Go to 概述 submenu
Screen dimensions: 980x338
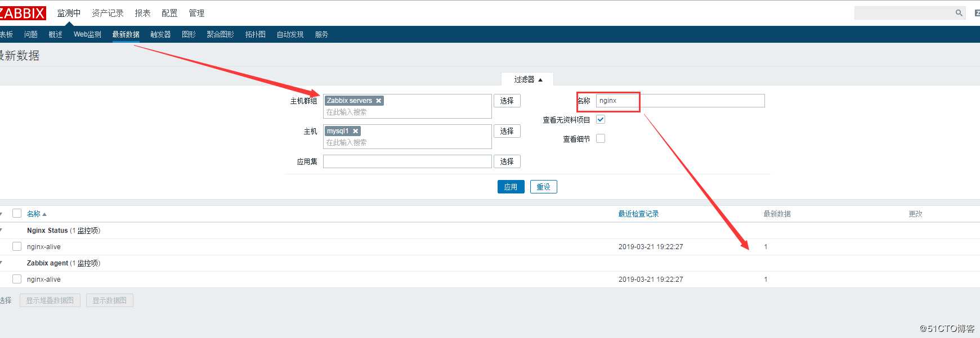pyautogui.click(x=56, y=34)
